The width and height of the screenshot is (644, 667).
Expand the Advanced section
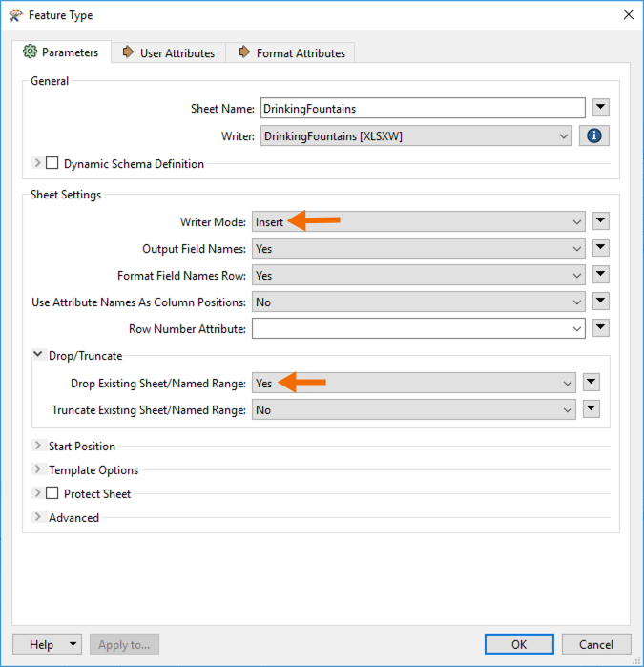pos(38,517)
